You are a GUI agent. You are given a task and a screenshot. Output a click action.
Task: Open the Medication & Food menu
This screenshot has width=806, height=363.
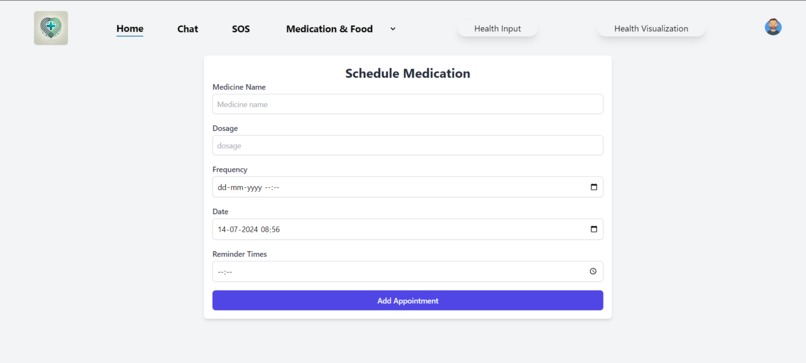[329, 29]
